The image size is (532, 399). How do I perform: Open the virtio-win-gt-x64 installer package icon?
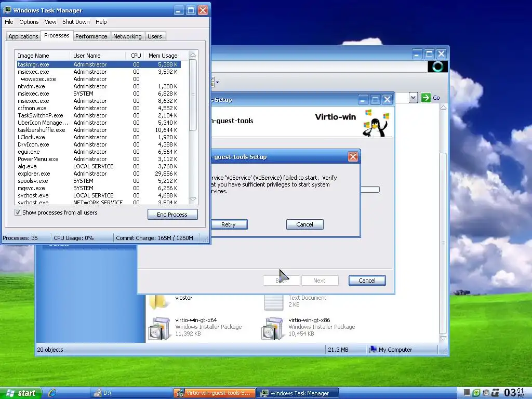(x=159, y=328)
